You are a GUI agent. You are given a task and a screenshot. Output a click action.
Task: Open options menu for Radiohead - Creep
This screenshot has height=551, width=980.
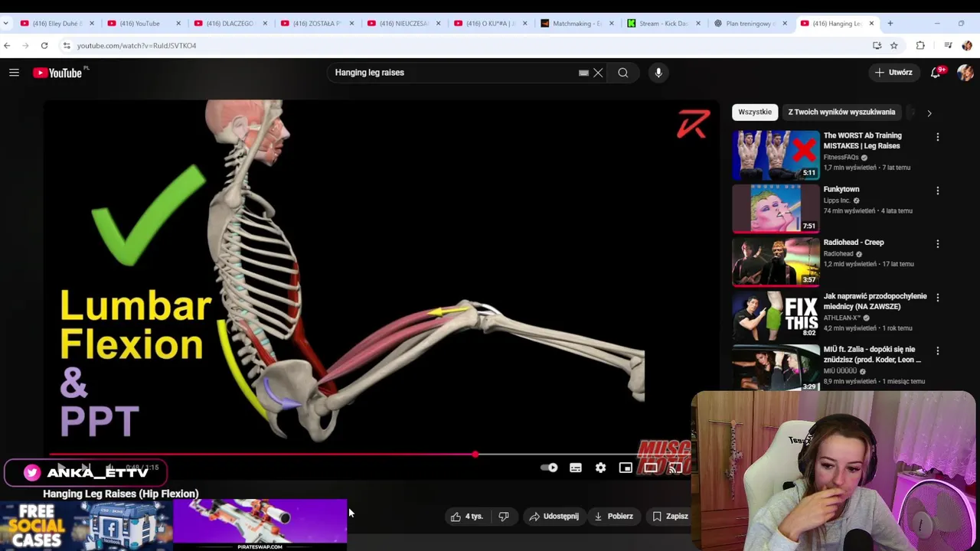tap(938, 244)
